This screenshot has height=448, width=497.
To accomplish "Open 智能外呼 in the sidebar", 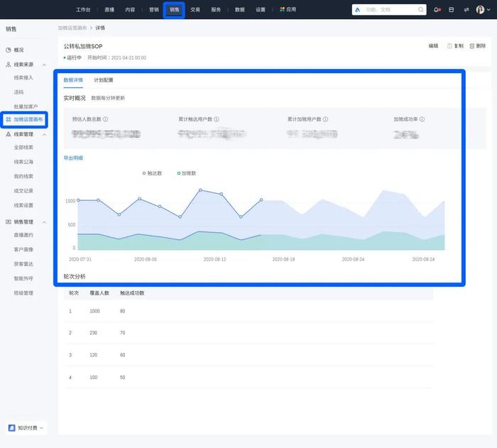I will (23, 278).
